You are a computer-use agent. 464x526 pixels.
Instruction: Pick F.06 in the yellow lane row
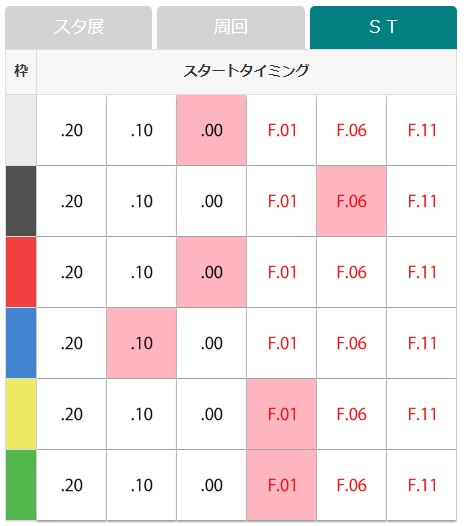pyautogui.click(x=352, y=414)
